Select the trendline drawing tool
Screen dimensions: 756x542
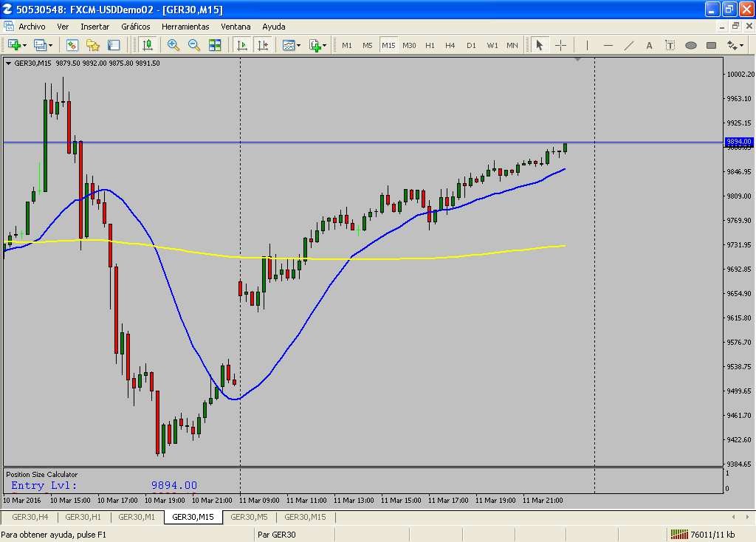[x=629, y=45]
